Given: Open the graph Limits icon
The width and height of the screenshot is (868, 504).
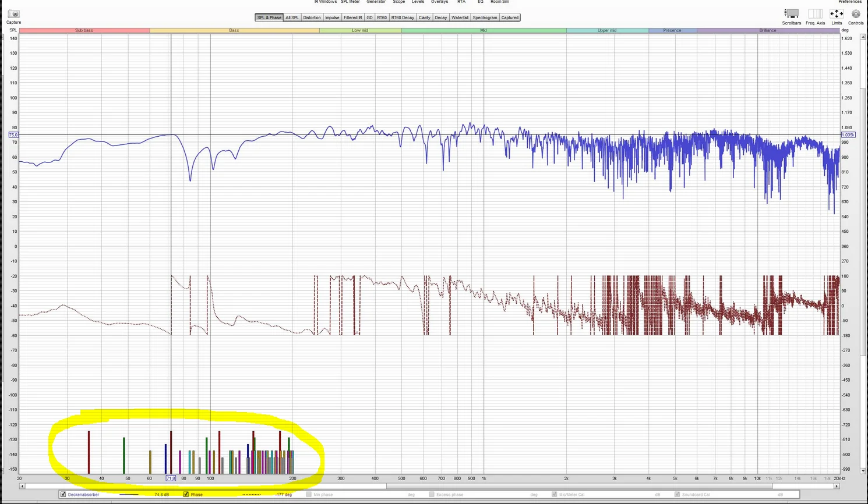Looking at the screenshot, I should (837, 13).
